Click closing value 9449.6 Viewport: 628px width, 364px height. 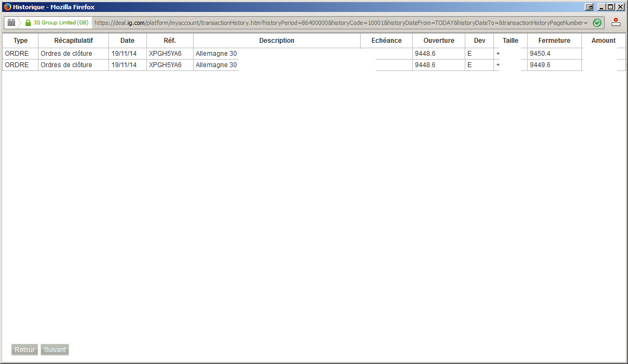[x=540, y=65]
